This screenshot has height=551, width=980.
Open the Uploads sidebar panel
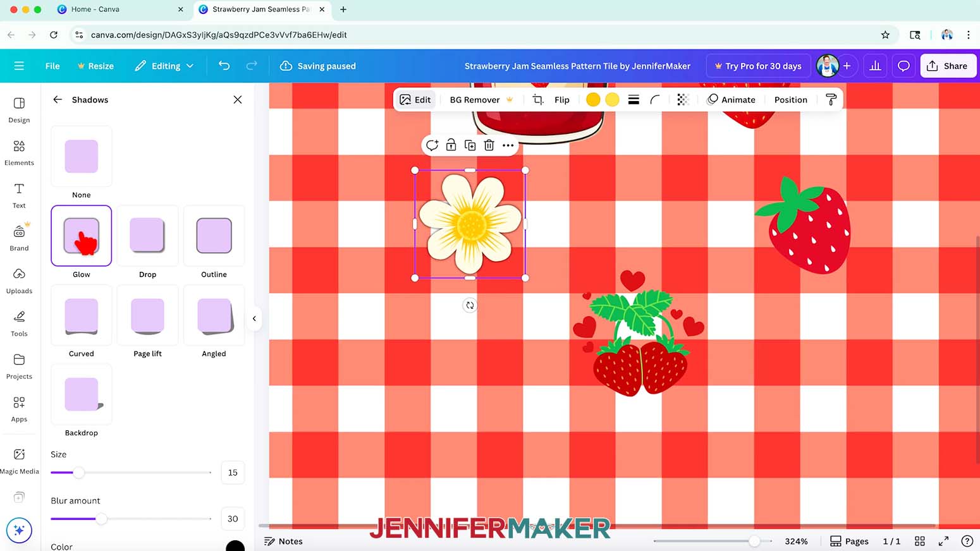coord(19,281)
